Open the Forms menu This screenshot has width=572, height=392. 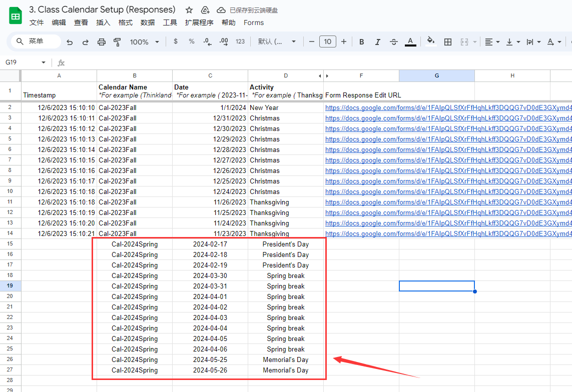253,22
